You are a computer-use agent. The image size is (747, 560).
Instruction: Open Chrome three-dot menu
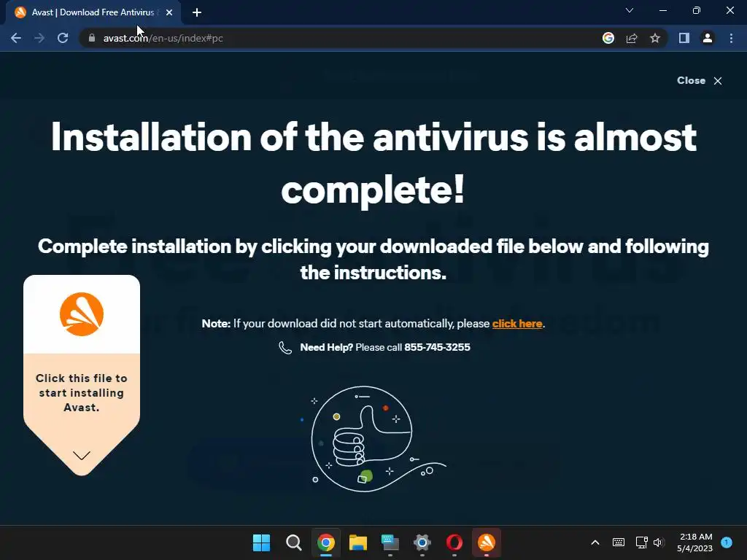pyautogui.click(x=731, y=38)
